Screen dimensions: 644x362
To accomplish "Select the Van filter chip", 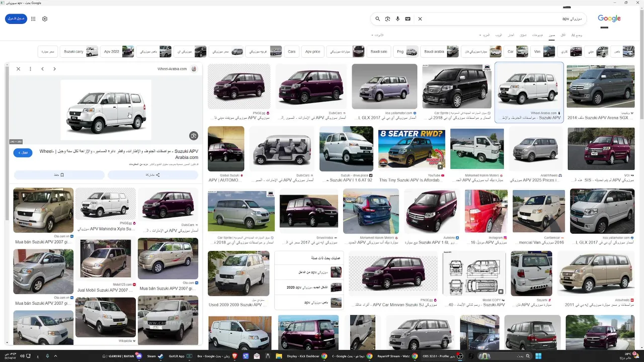I will click(x=543, y=51).
